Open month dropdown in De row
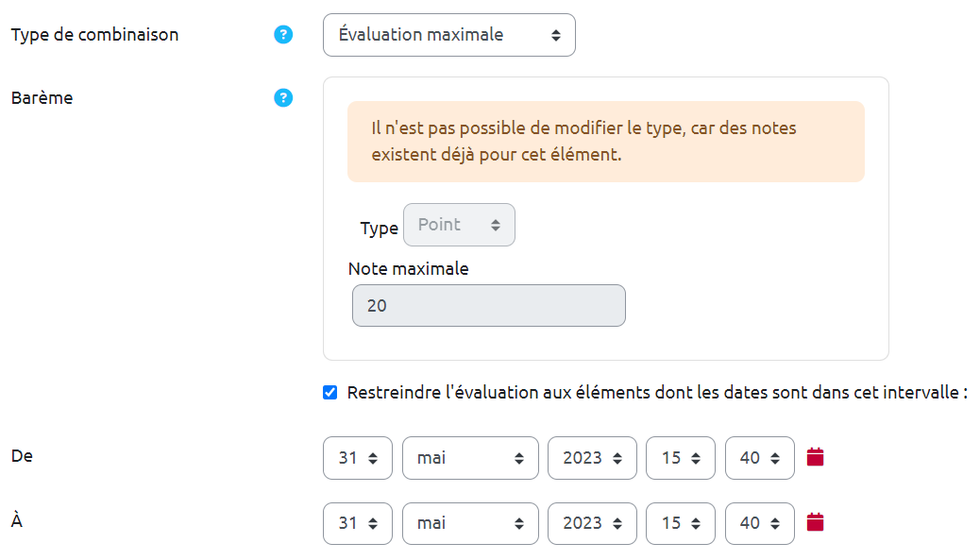This screenshot has height=560, width=980. coord(470,458)
